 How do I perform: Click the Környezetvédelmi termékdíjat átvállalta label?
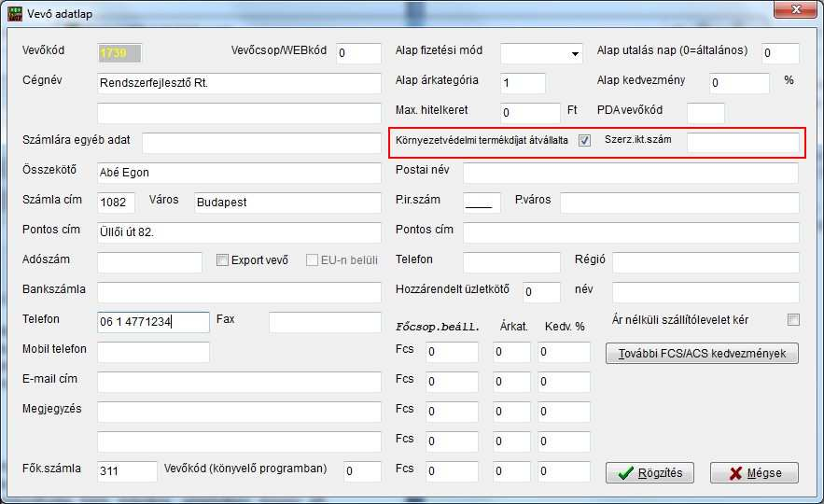click(482, 140)
